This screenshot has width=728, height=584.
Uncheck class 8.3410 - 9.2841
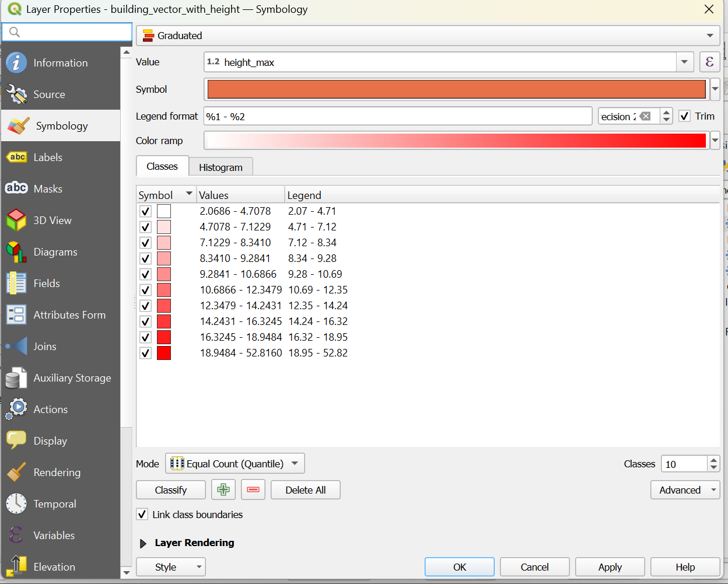pyautogui.click(x=145, y=258)
